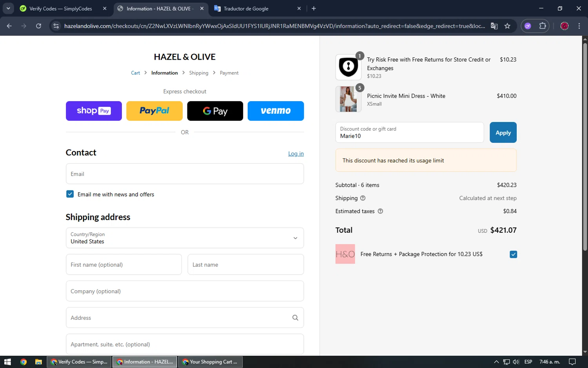Open File Explorer from the taskbar

[x=38, y=362]
